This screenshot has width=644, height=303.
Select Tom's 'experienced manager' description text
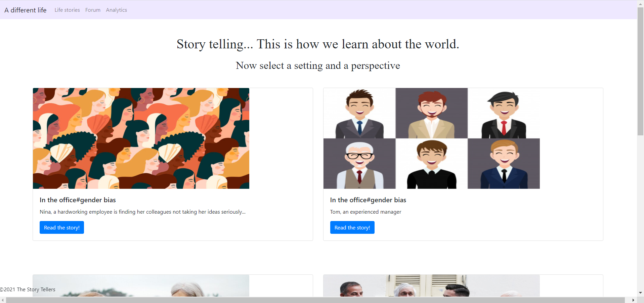tap(366, 212)
